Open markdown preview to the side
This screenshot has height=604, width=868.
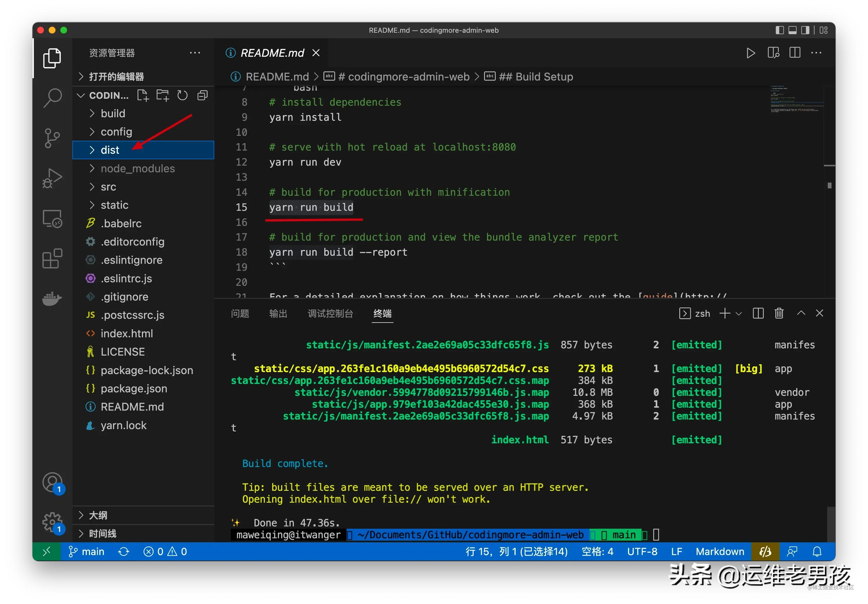point(773,53)
